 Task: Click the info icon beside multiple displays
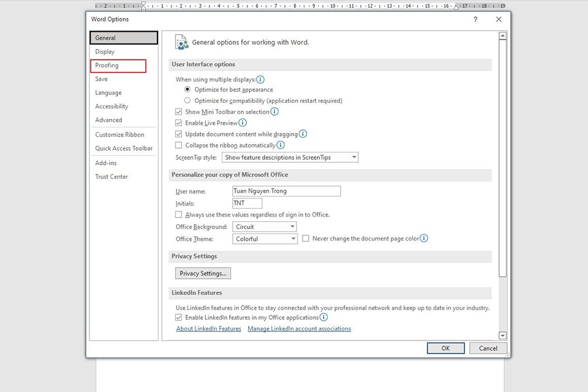[260, 80]
